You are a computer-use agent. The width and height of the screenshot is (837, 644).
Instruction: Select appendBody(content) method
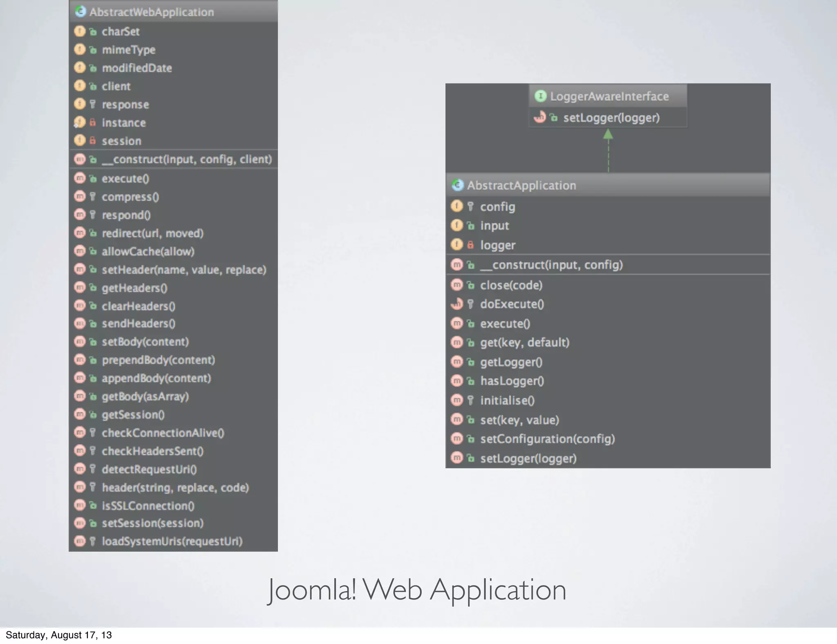click(x=174, y=378)
